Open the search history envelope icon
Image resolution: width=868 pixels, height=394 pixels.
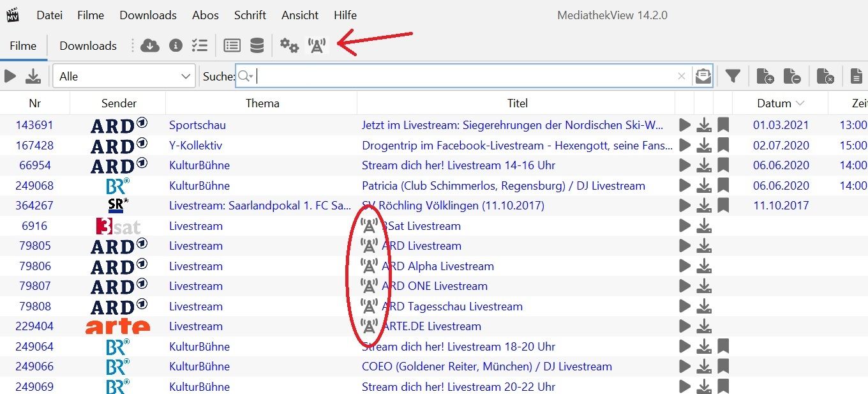pos(703,76)
